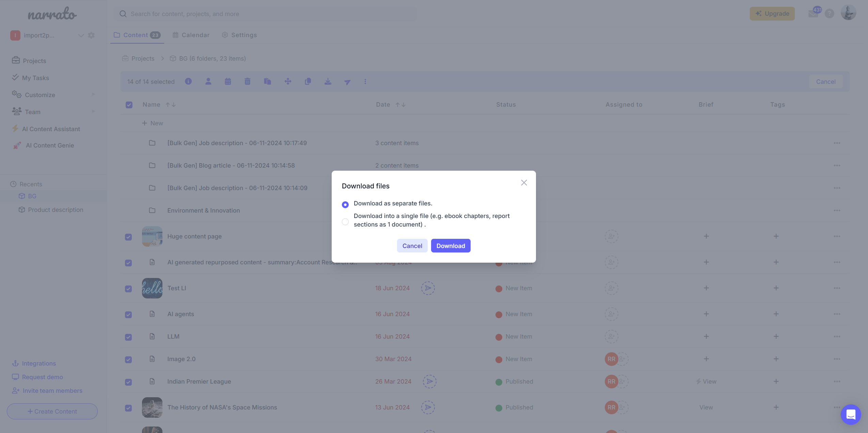Open the intercom chat bubble
This screenshot has width=868, height=433.
850,414
